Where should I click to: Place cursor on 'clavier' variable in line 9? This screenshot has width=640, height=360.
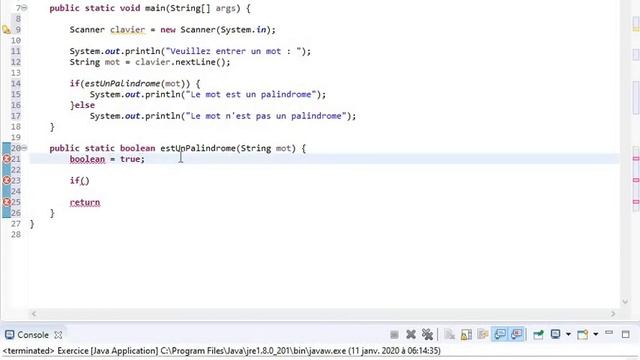tap(127, 29)
